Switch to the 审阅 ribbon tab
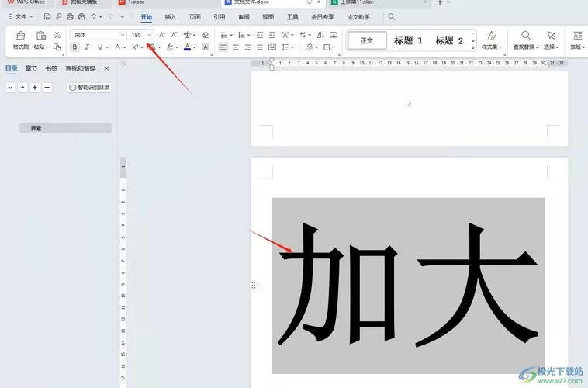This screenshot has width=588, height=388. (x=244, y=17)
